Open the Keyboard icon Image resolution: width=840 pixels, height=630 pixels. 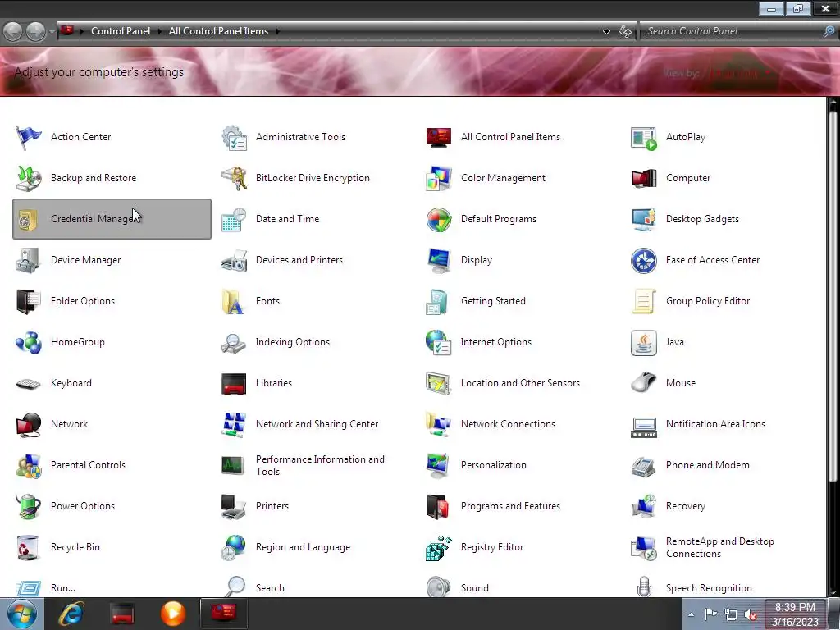click(x=28, y=384)
